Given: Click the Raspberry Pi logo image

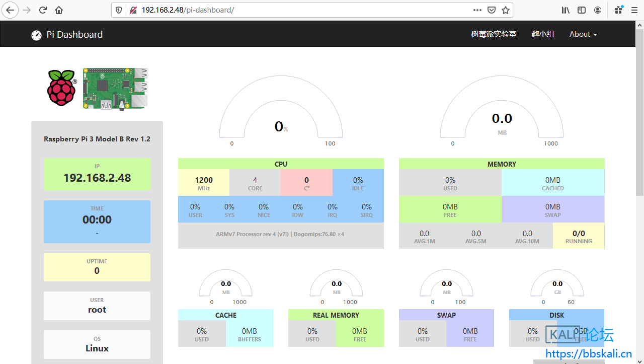Looking at the screenshot, I should click(62, 88).
